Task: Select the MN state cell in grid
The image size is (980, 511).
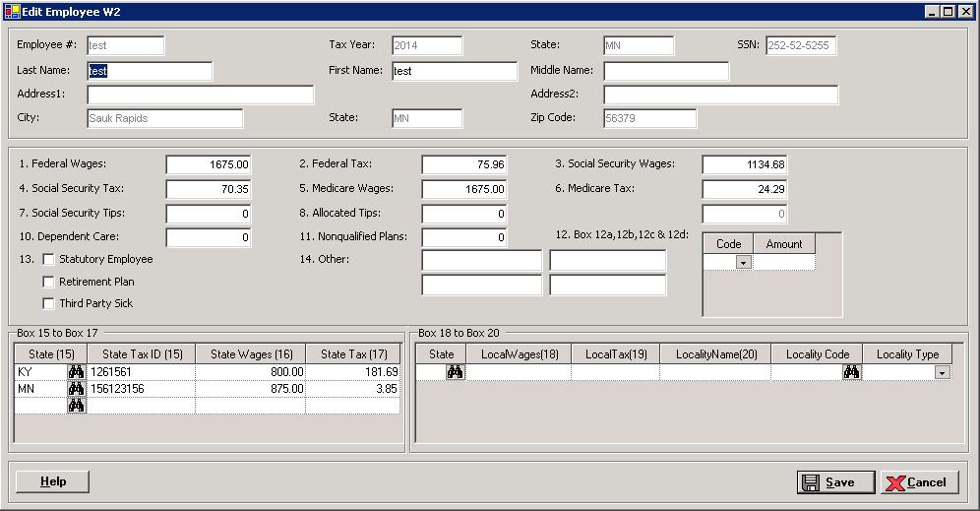Action: pos(41,389)
